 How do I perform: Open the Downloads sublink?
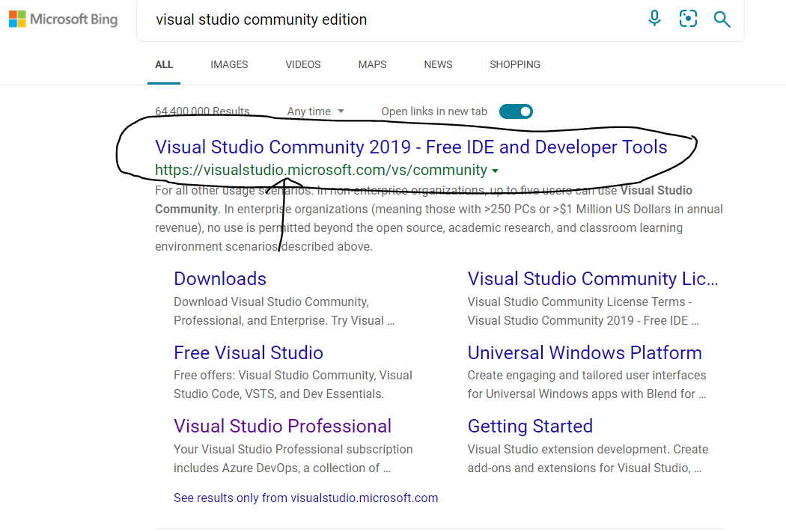[x=220, y=278]
